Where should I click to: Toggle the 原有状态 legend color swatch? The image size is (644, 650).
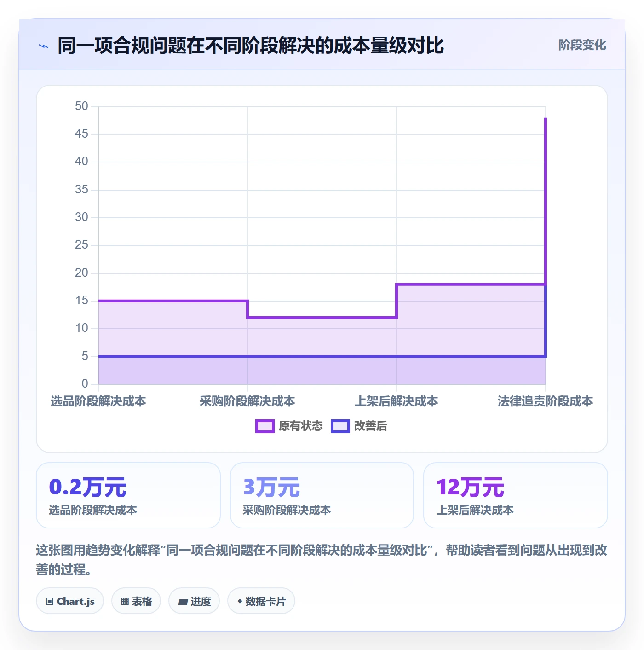coord(264,426)
